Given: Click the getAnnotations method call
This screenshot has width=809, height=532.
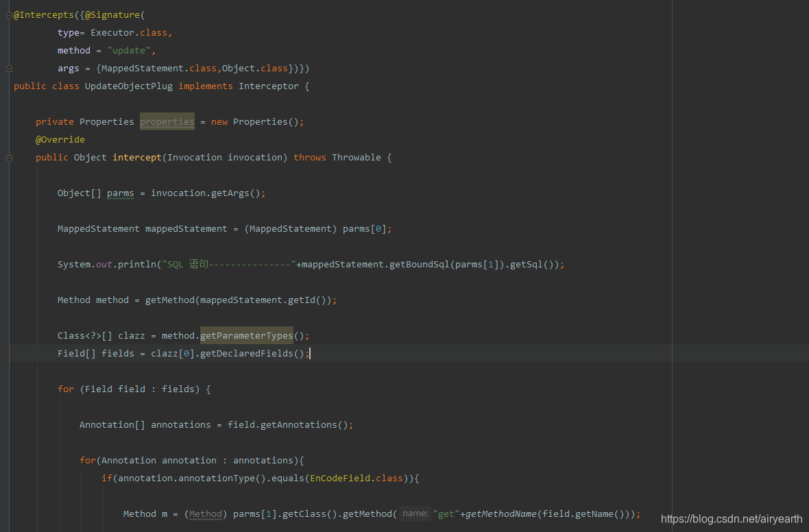Looking at the screenshot, I should pos(299,424).
